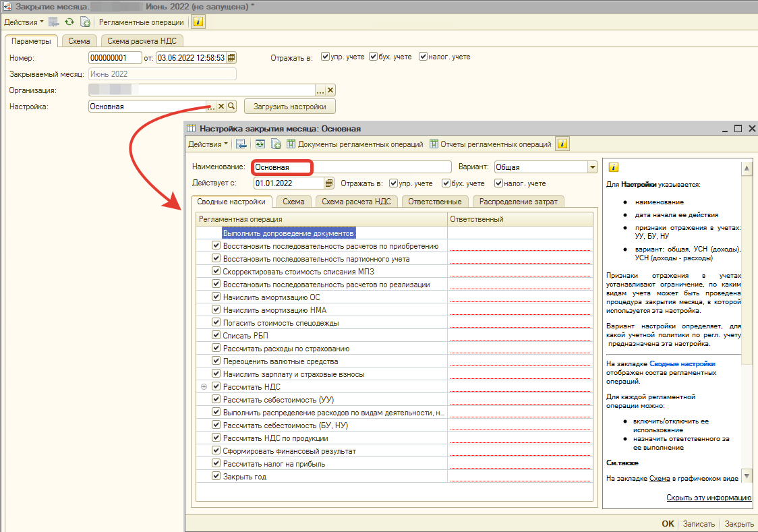
Task: Open the calendar picker for the Действует с date
Action: coord(329,183)
